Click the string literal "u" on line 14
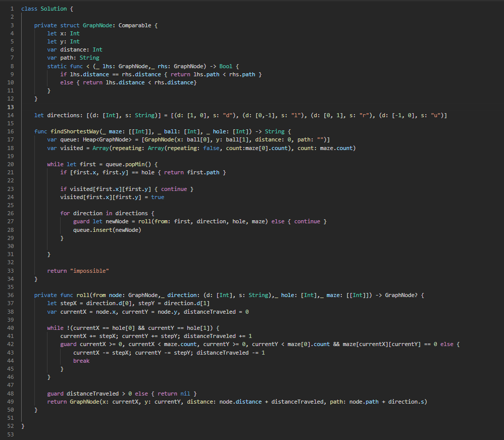 pyautogui.click(x=435, y=115)
